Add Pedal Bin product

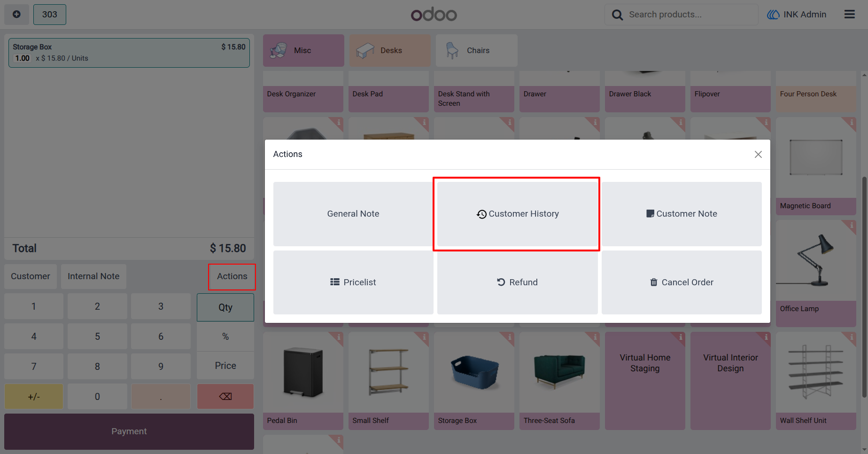(303, 381)
